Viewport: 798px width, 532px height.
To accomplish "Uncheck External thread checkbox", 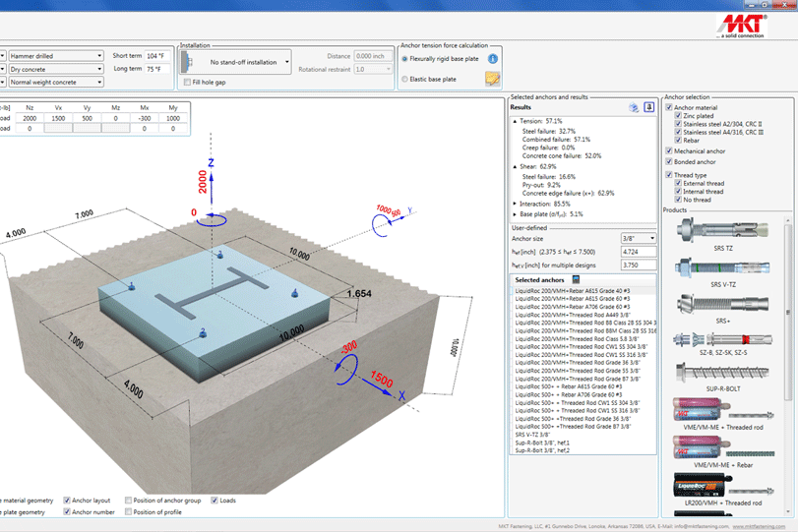I will [x=678, y=183].
